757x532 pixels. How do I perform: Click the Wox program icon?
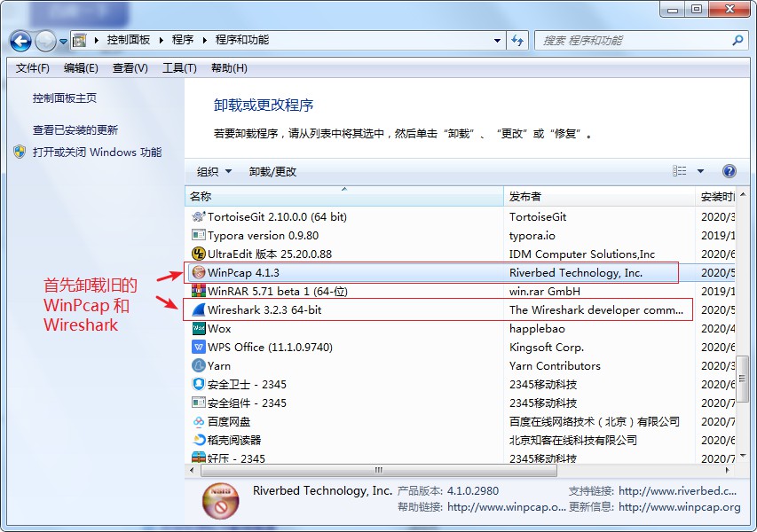tap(199, 328)
